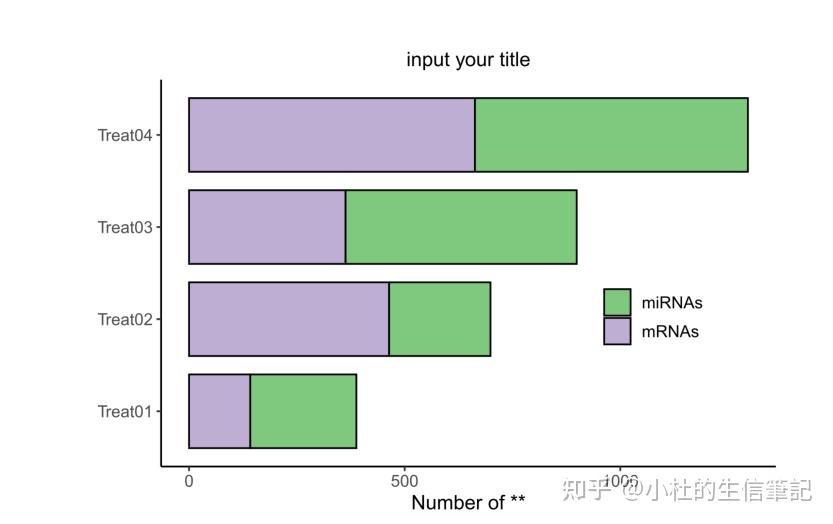The width and height of the screenshot is (833, 524).
Task: Click the 500 x-axis tick label
Action: pos(404,481)
